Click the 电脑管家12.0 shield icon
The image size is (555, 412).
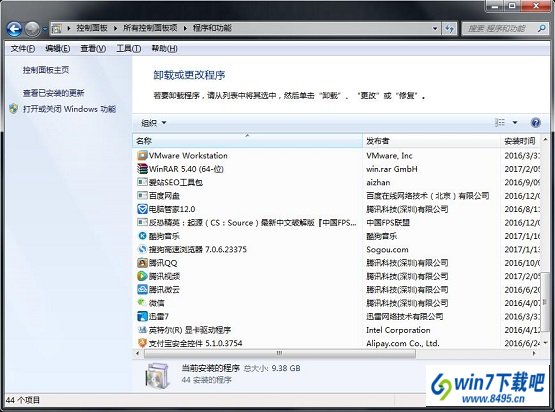[x=142, y=209]
